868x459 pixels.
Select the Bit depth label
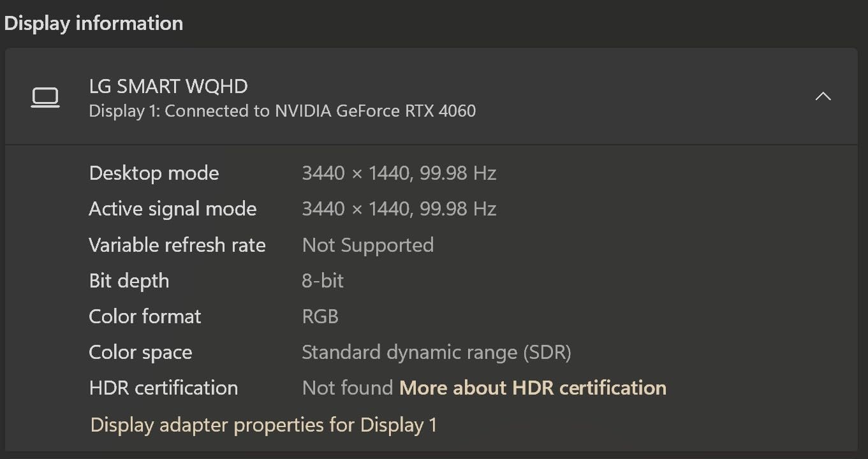click(129, 280)
